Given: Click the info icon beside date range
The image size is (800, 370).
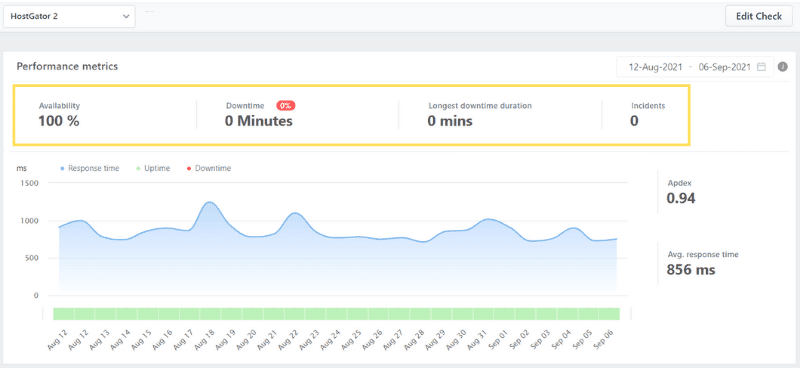Looking at the screenshot, I should 782,67.
